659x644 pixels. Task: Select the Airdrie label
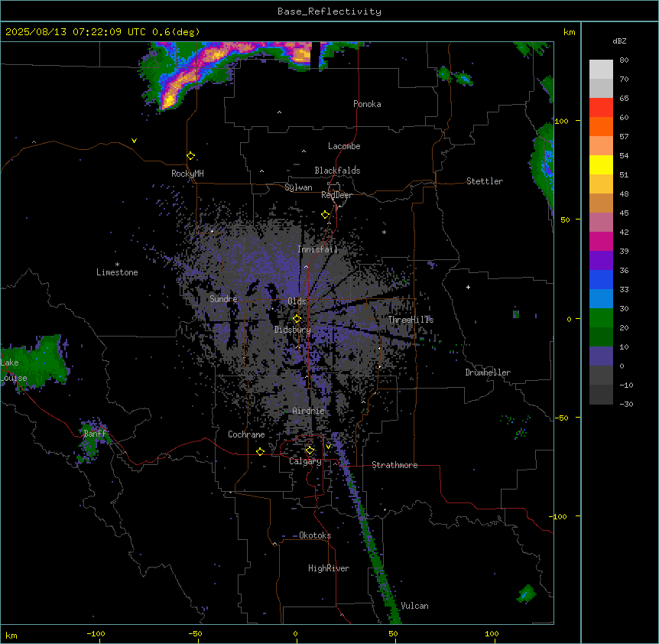[309, 411]
